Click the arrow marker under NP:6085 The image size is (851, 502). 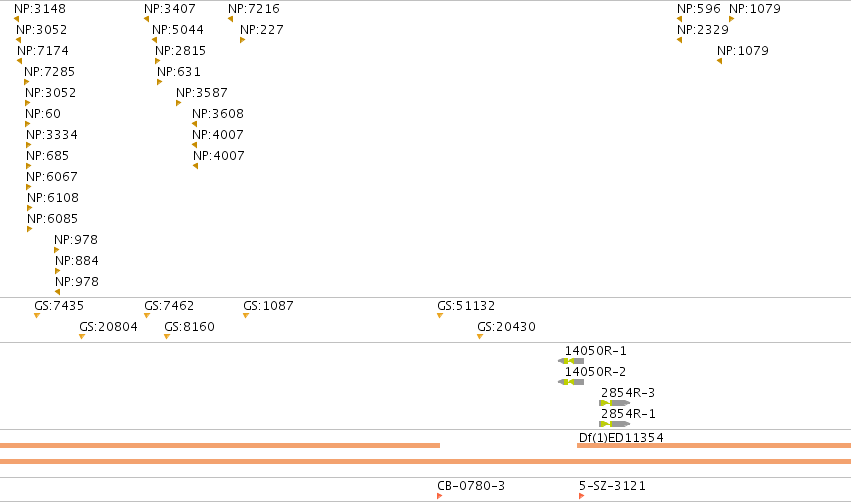(30, 230)
